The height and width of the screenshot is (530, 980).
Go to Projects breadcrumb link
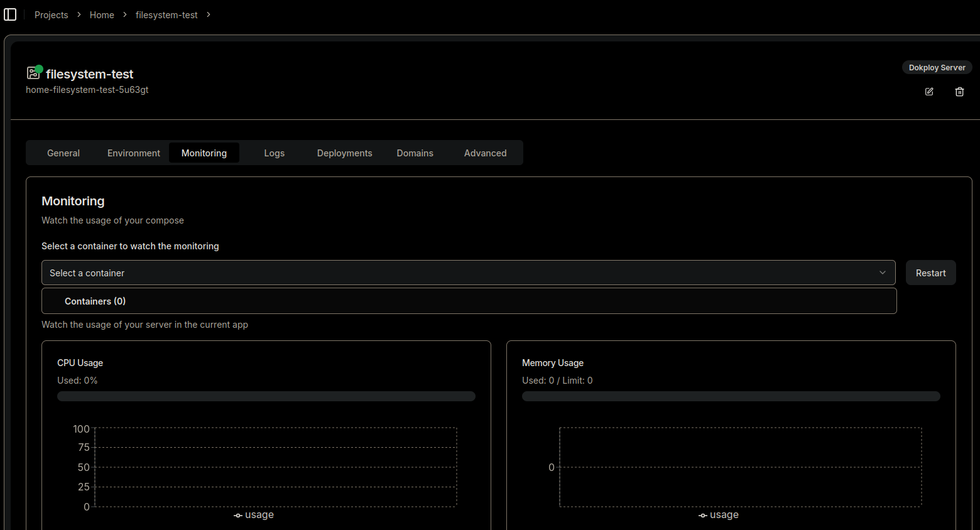point(52,14)
